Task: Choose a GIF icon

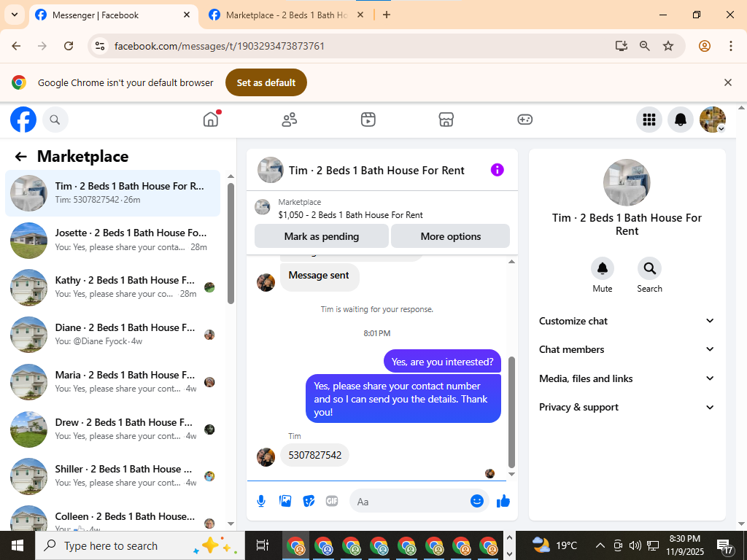Action: [332, 501]
